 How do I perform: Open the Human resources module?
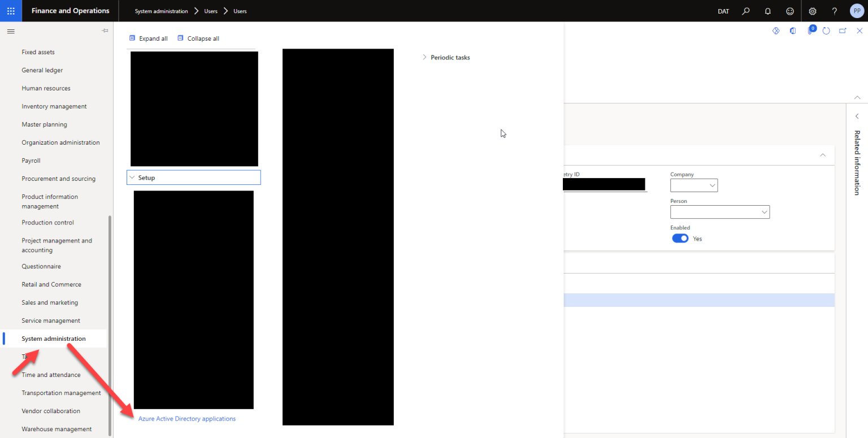(x=46, y=88)
